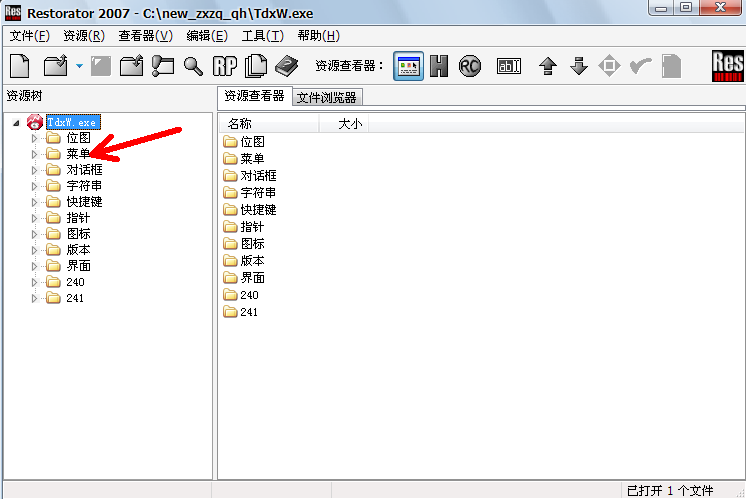Expand the 快捷键 tree node
Viewport: 746px width, 499px height.
coord(34,203)
